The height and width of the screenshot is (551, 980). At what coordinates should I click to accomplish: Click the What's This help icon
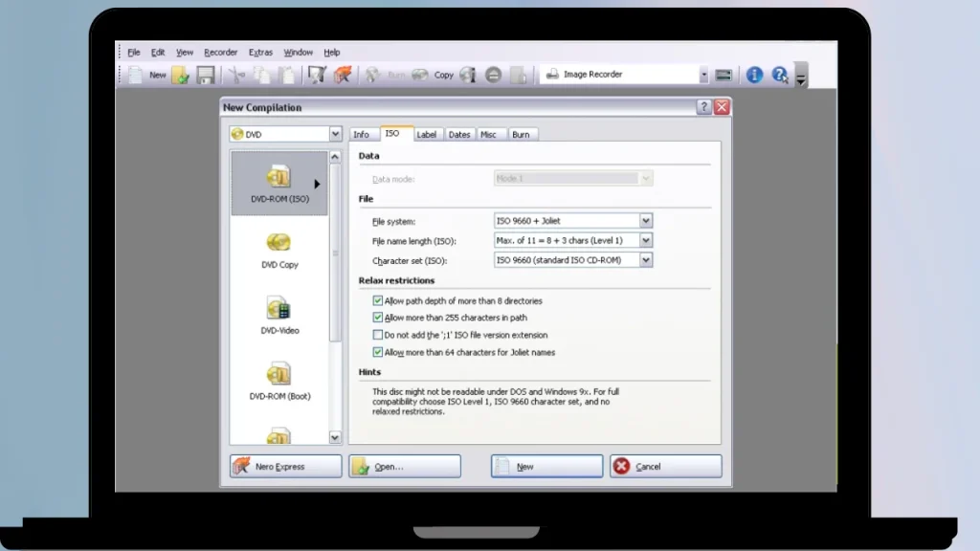coord(779,75)
